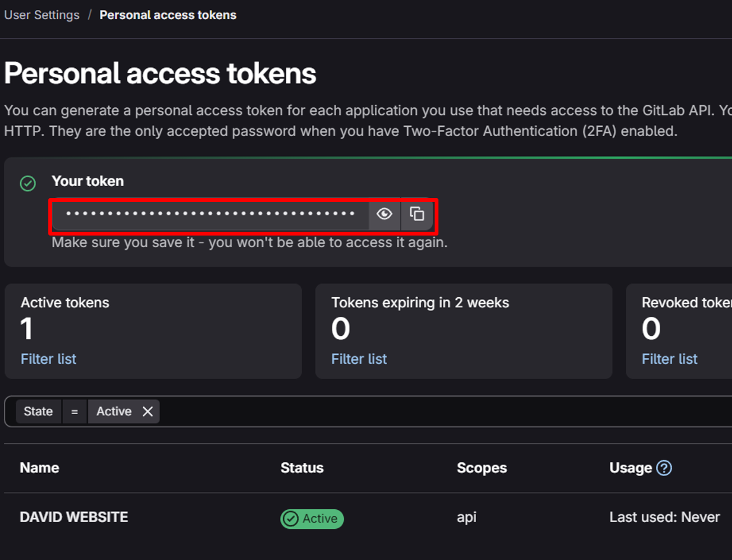The image size is (732, 560).
Task: Click the Usage column header
Action: pos(630,468)
